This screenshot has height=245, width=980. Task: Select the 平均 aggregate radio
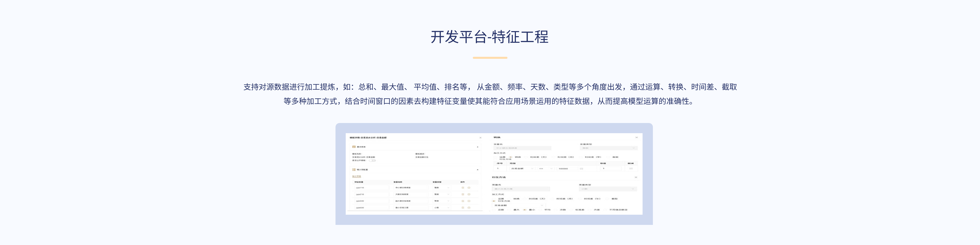coord(540,210)
